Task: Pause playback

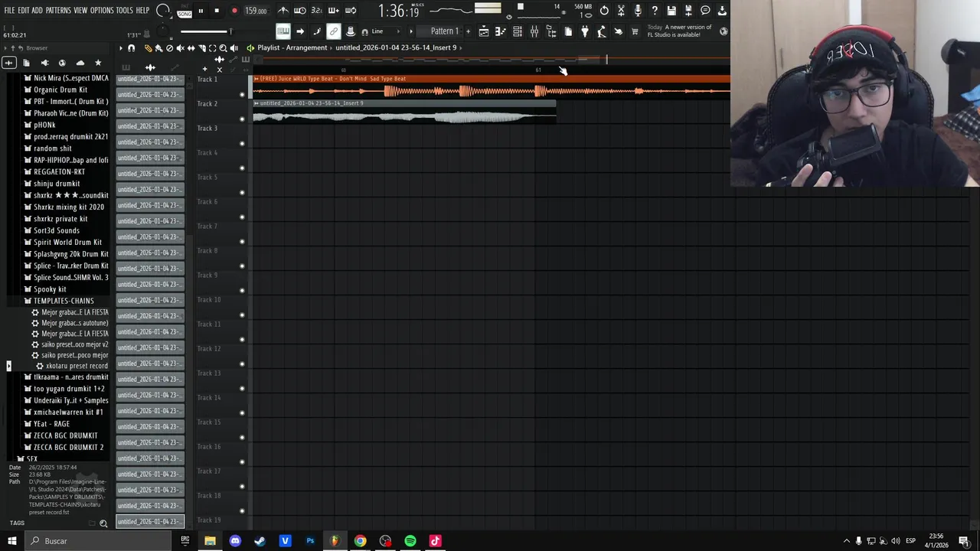Action: [201, 11]
